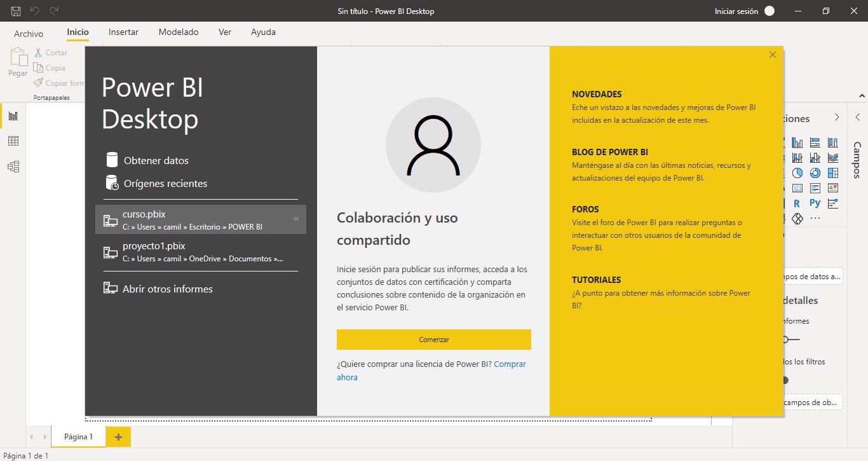Follow the Comprar ahora link
Image resolution: width=868 pixels, height=461 pixels.
[510, 364]
